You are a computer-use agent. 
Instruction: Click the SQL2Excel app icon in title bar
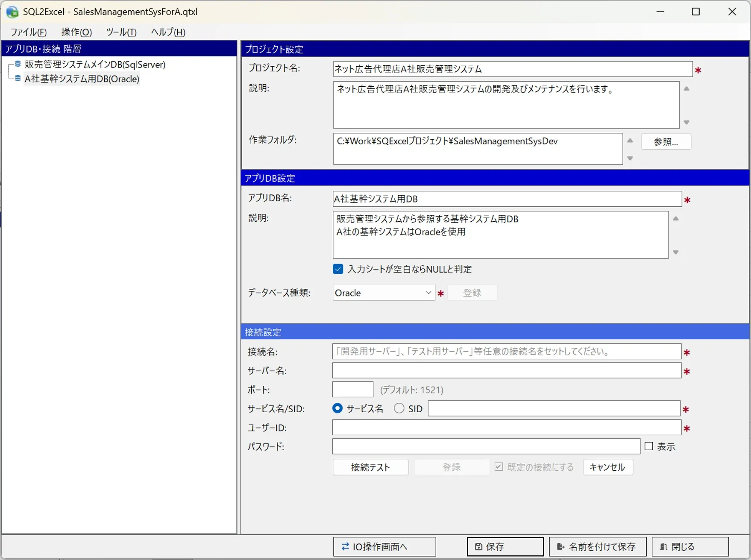tap(12, 12)
